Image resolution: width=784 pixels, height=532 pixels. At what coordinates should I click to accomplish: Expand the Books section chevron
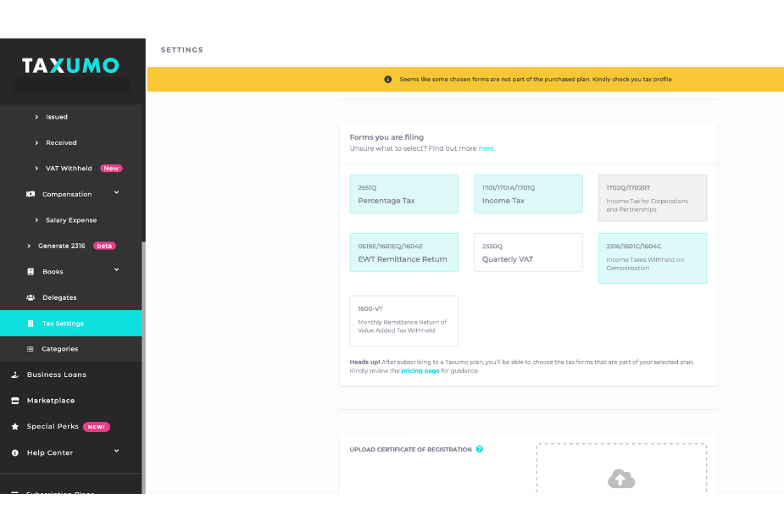(x=116, y=270)
